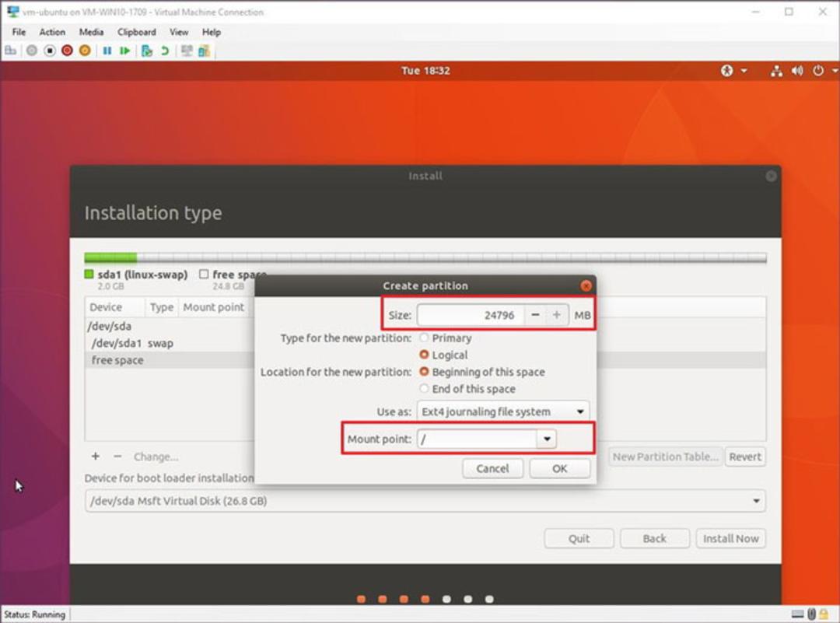Click the grey Start VM toolbar icon
The height and width of the screenshot is (623, 840).
tap(32, 51)
